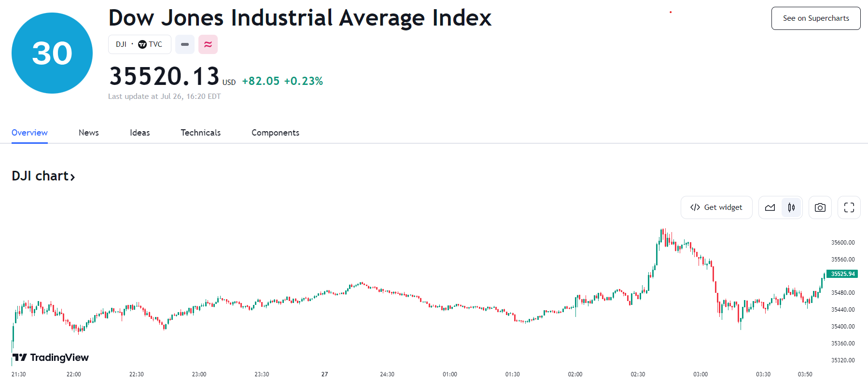The width and height of the screenshot is (868, 385).
Task: Switch to the area chart type icon
Action: tap(770, 207)
